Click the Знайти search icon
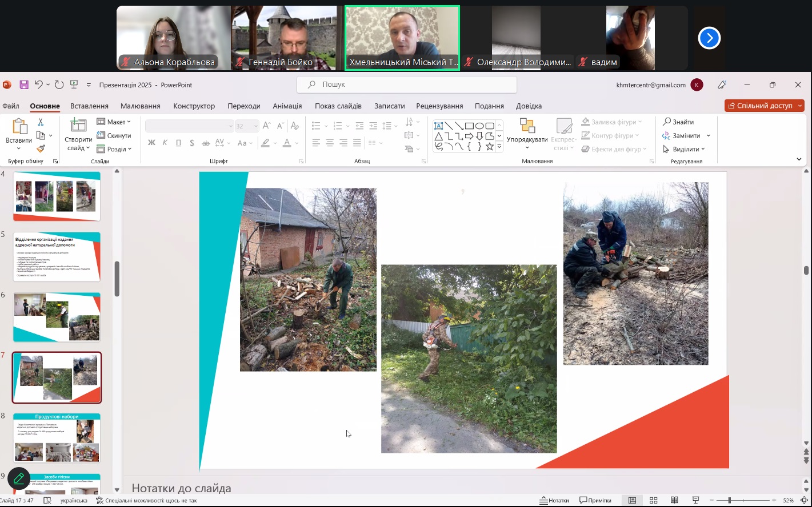Screen dimensions: 812x507 pyautogui.click(x=678, y=122)
